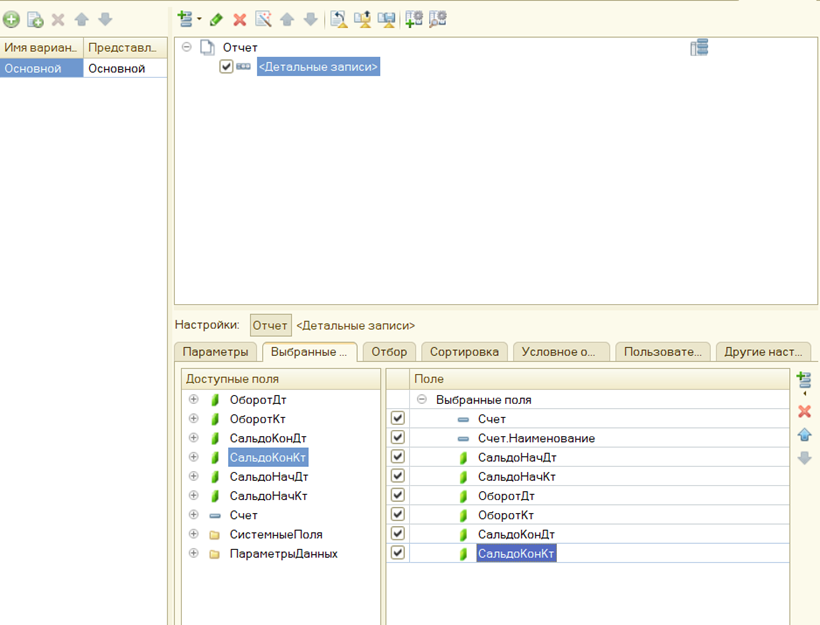This screenshot has height=625, width=820.
Task: Collapse Выбранные поля group
Action: click(x=422, y=400)
